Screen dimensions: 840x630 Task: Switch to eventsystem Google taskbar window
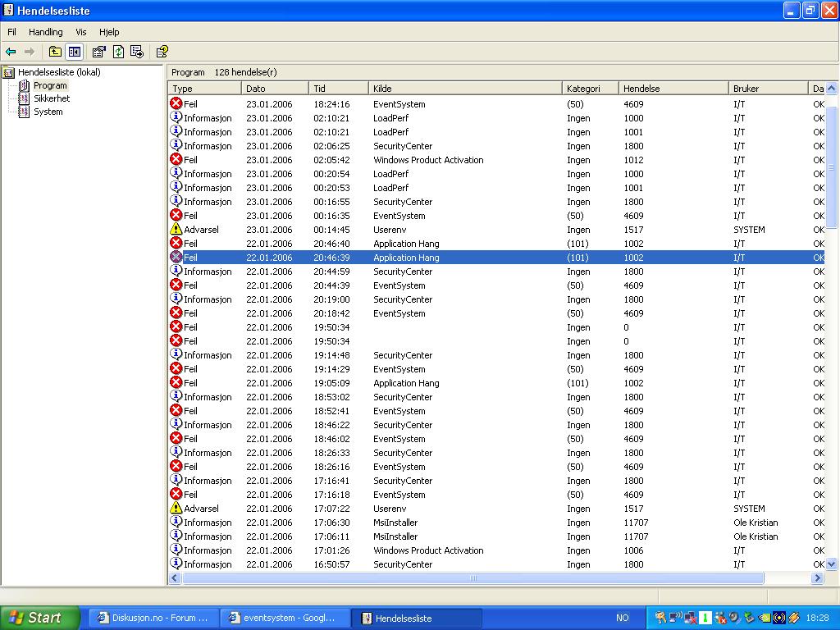coord(285,618)
